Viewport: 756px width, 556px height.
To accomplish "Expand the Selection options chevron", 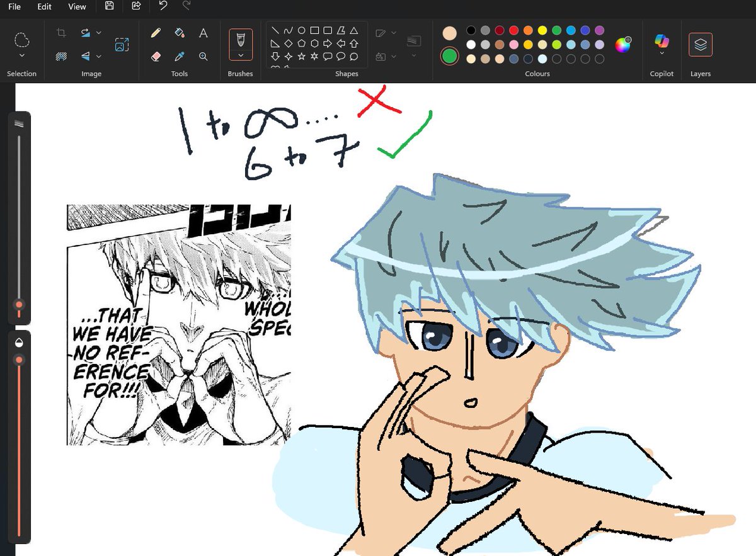I will point(22,56).
